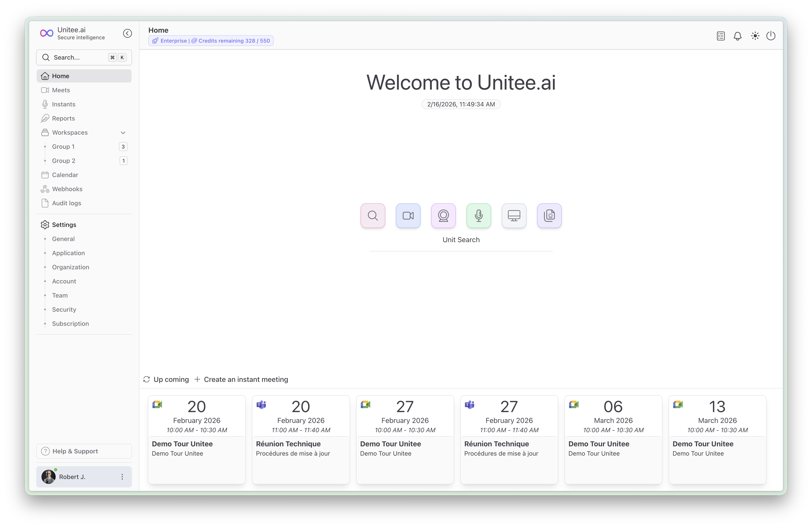Refresh the Up coming meetings list
Image resolution: width=812 pixels, height=528 pixels.
click(147, 379)
